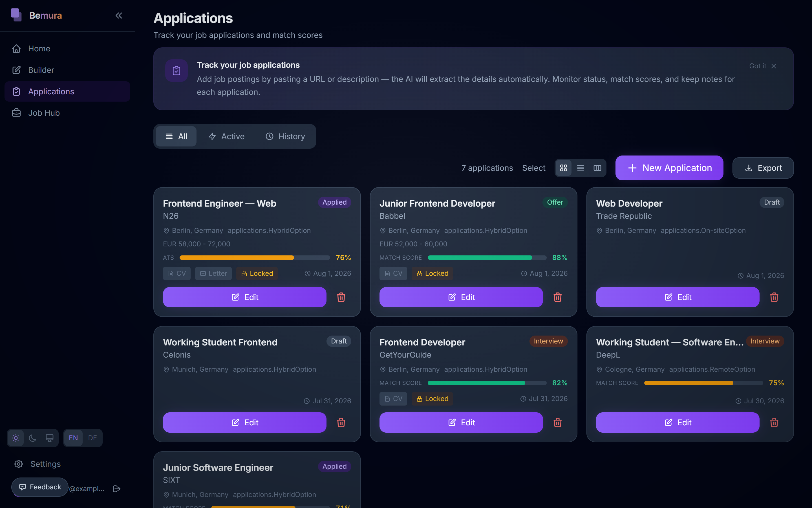The image size is (812, 508).
Task: Delete the Junior Frontend Developer application
Action: [x=557, y=297]
